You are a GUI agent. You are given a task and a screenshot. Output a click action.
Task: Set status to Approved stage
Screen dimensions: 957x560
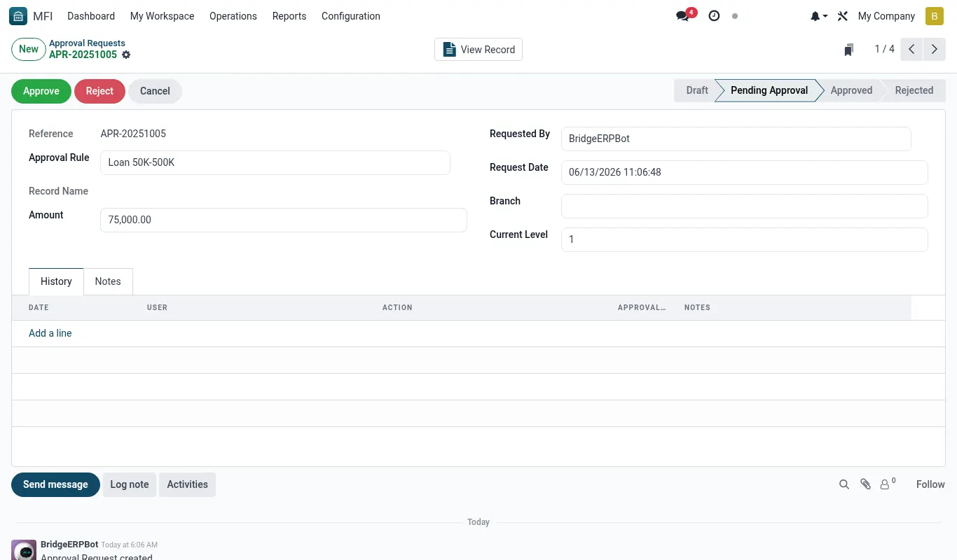click(x=851, y=90)
